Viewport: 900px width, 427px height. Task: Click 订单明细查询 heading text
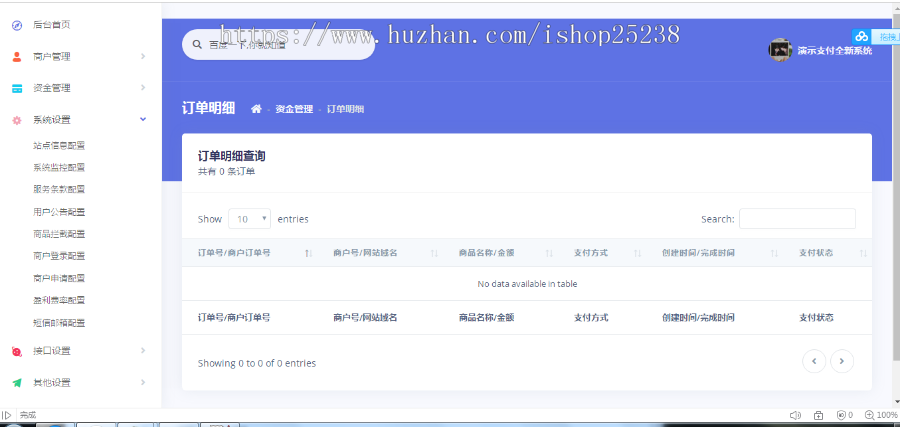[x=231, y=156]
